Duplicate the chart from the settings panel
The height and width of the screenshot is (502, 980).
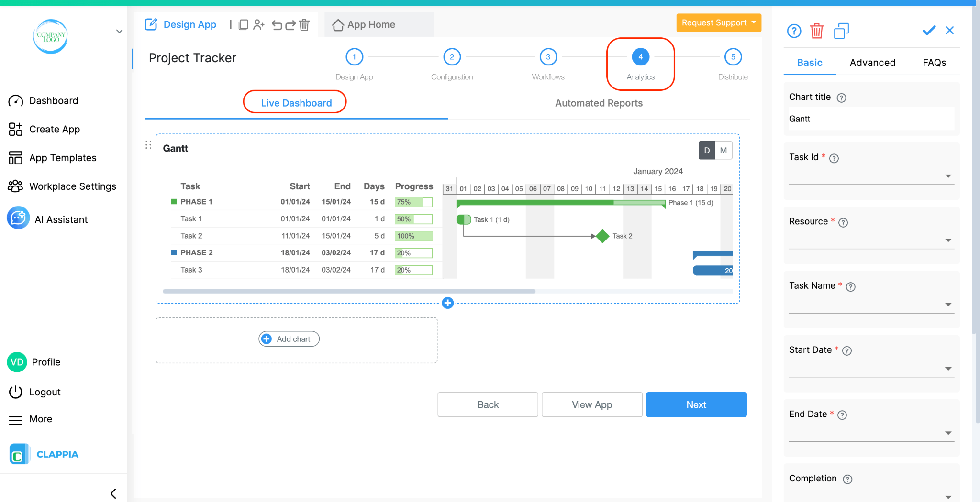click(841, 31)
